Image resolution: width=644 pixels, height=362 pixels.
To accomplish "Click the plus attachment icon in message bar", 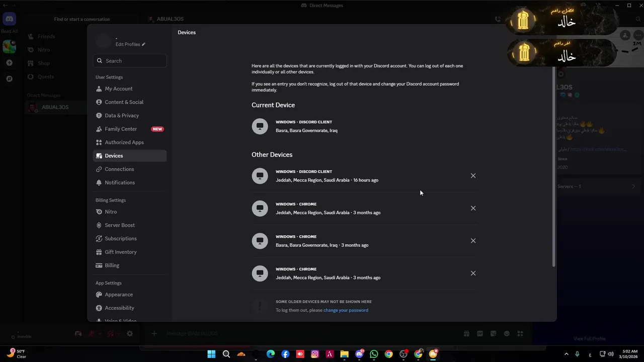I will 154,333.
